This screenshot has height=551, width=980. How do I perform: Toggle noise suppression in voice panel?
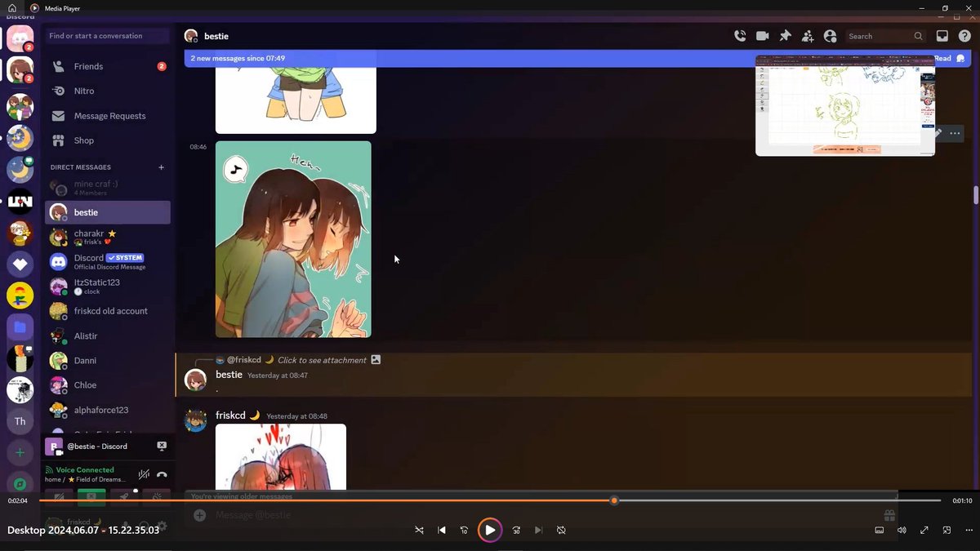tap(144, 474)
